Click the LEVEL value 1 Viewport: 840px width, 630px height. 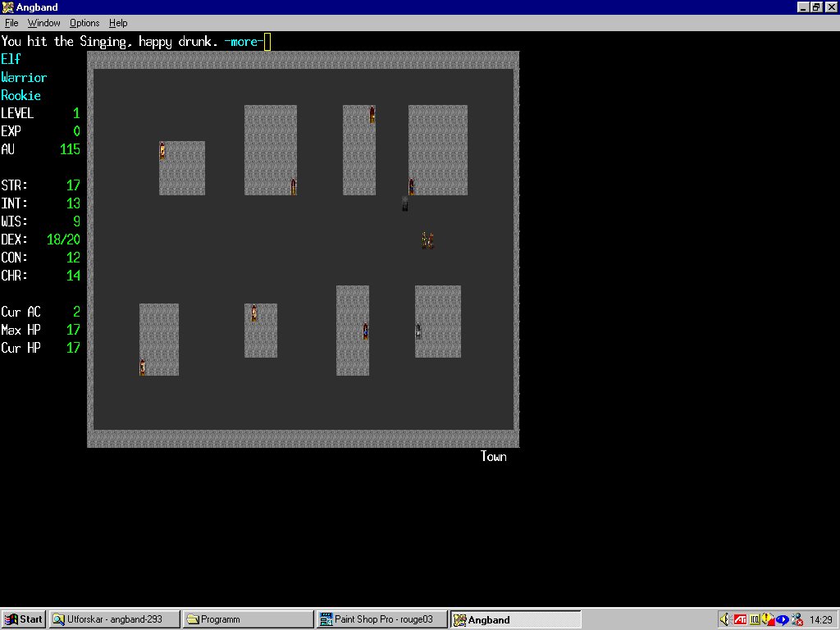point(76,113)
